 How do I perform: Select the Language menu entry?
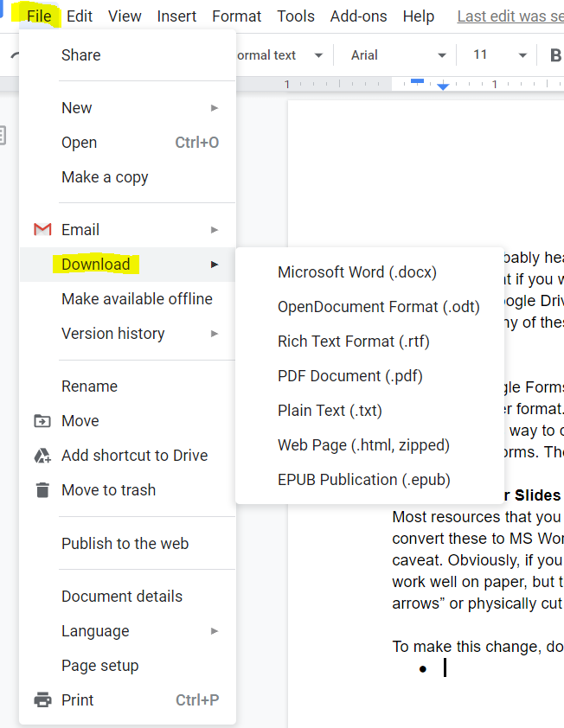(128, 631)
